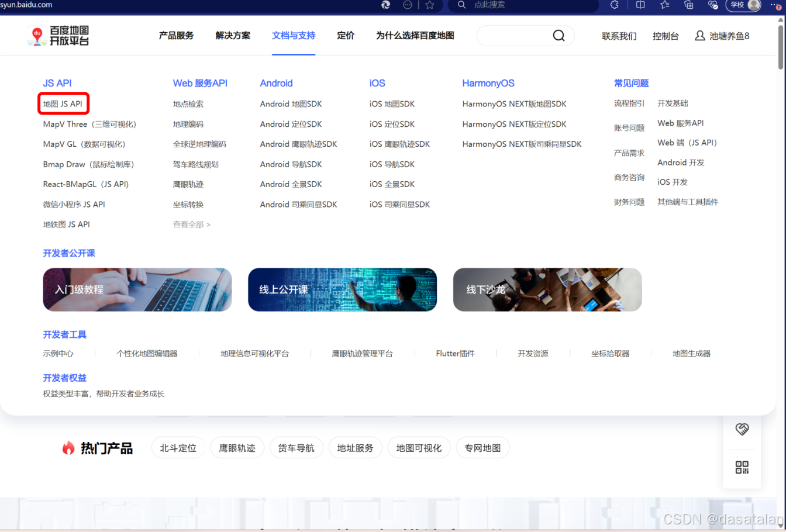Screen dimensions: 786x532
Task: Click the circular ellipsis icon in address bar
Action: [x=408, y=5]
